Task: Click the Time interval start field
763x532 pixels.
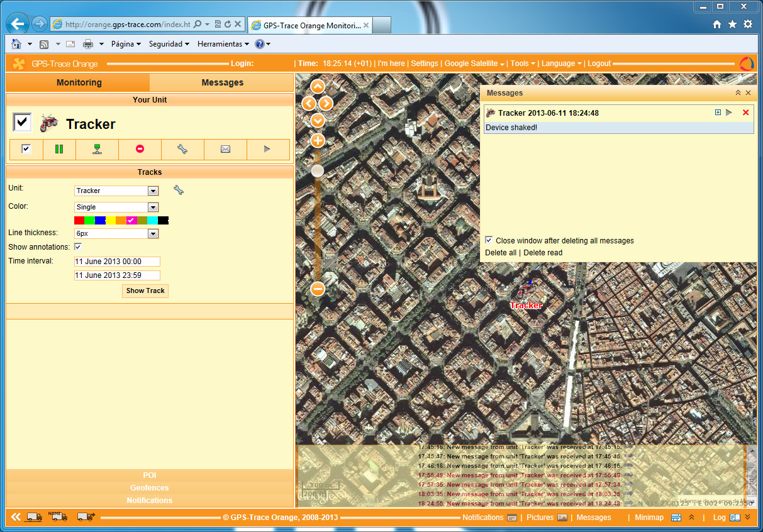Action: click(117, 262)
